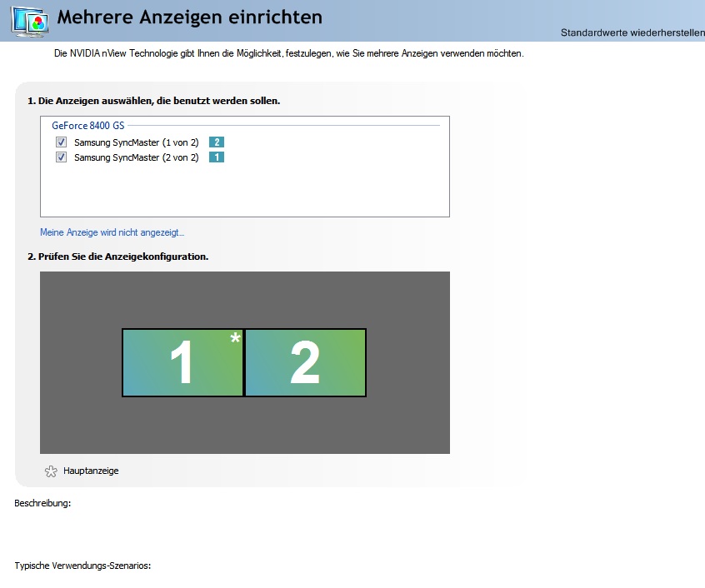
Task: Click display badge 2 beside SyncMaster (1 von 2)
Action: (217, 142)
